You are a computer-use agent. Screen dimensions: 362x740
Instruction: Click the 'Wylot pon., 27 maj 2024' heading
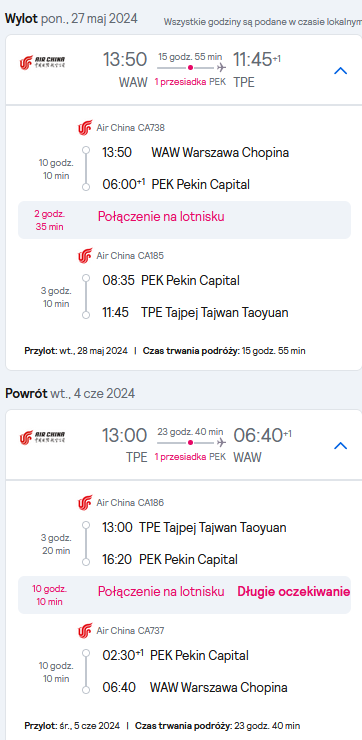71,18
